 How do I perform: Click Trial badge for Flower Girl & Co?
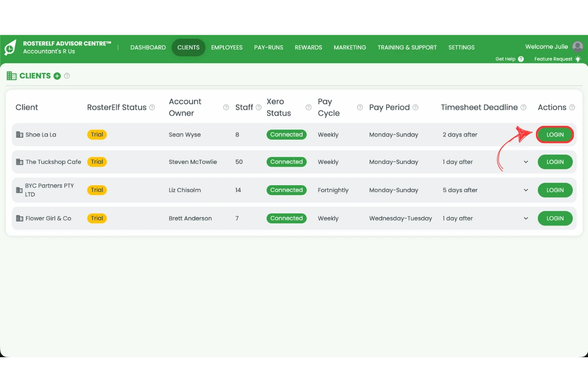[x=97, y=218]
